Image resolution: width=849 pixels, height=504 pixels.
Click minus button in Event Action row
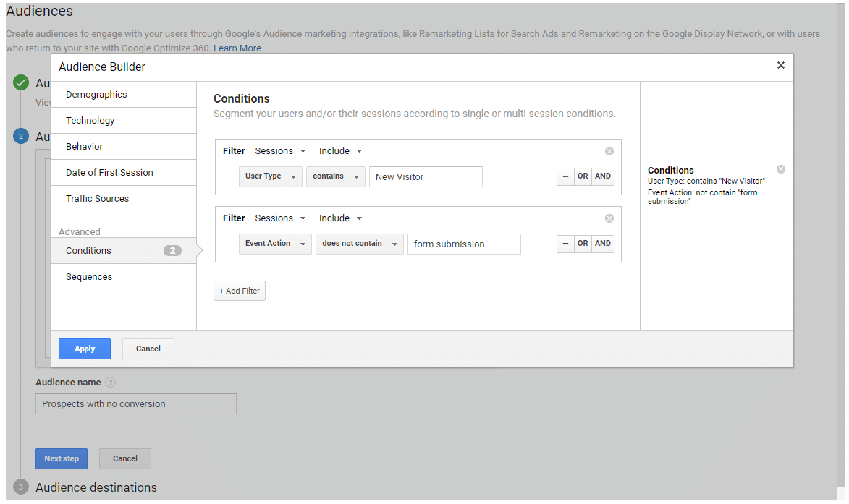click(x=565, y=244)
